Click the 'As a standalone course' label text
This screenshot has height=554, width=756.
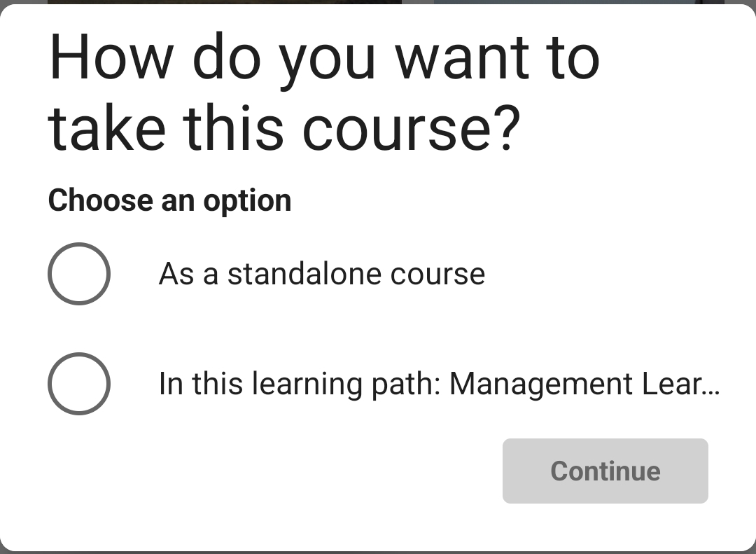(322, 274)
